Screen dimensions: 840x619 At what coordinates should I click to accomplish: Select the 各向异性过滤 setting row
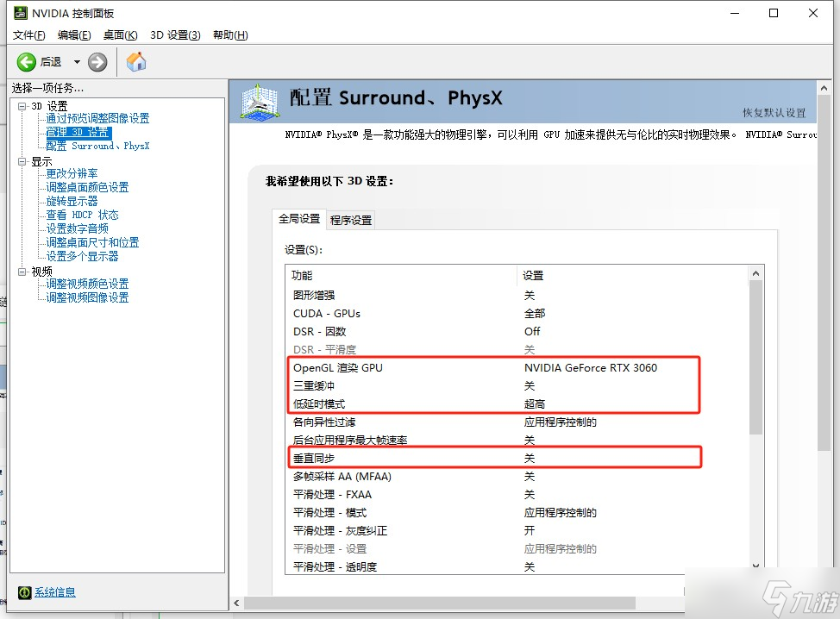click(x=517, y=422)
